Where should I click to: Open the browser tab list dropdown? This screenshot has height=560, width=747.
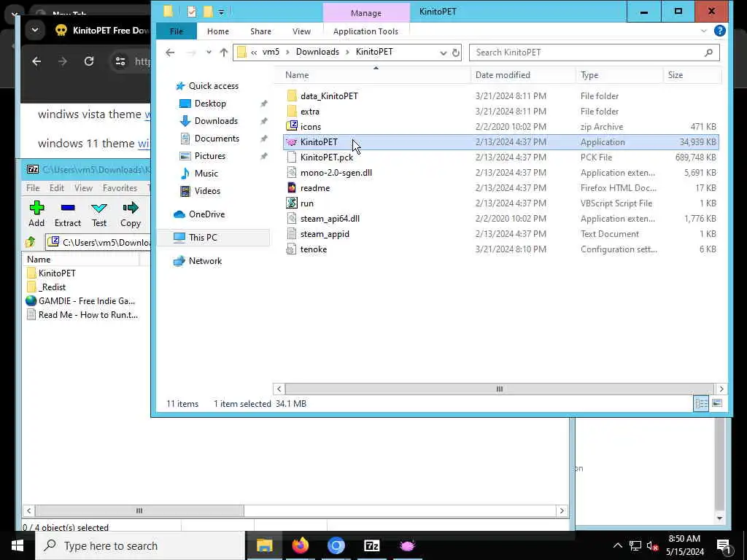(35, 30)
